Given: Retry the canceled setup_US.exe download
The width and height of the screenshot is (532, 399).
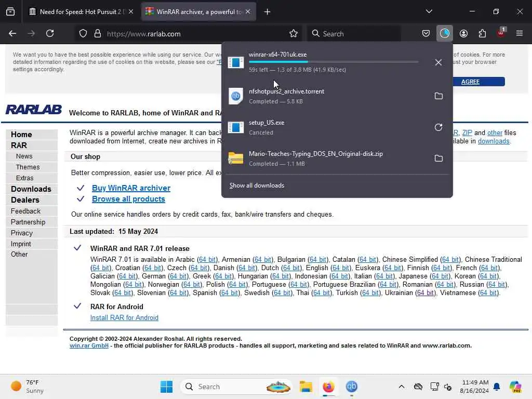Looking at the screenshot, I should [x=438, y=127].
